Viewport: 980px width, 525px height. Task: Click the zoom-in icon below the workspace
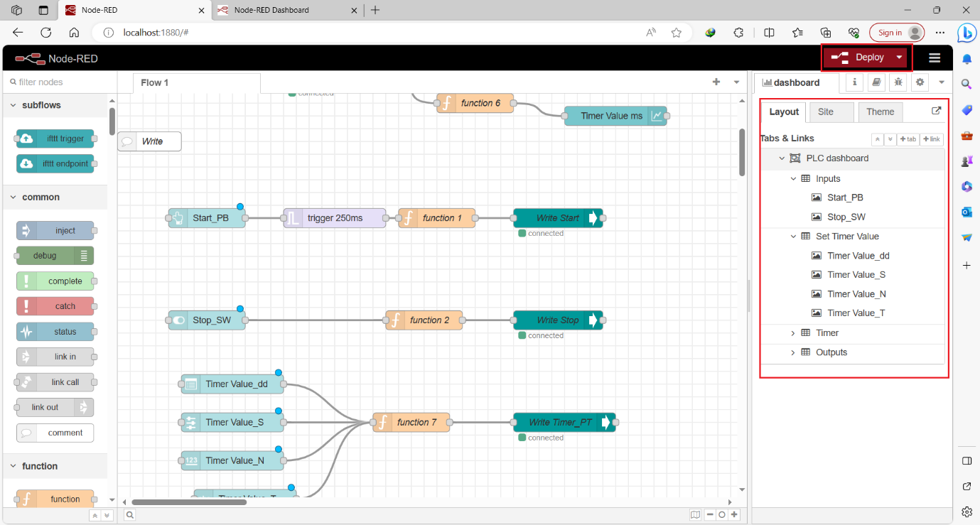(x=734, y=514)
